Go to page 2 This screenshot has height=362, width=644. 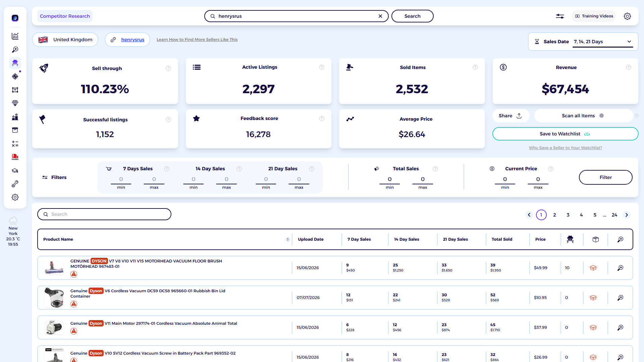(x=554, y=215)
